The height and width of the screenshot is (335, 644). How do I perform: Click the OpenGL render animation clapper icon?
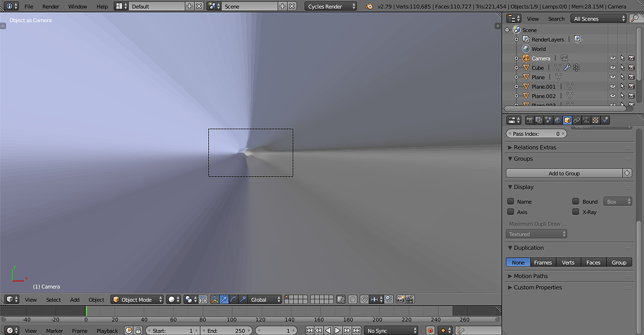(410, 300)
